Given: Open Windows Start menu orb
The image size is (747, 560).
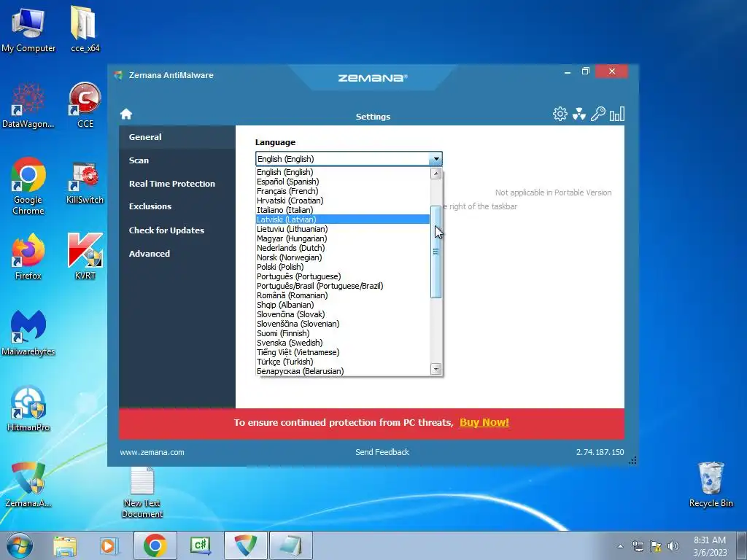Looking at the screenshot, I should tap(20, 545).
